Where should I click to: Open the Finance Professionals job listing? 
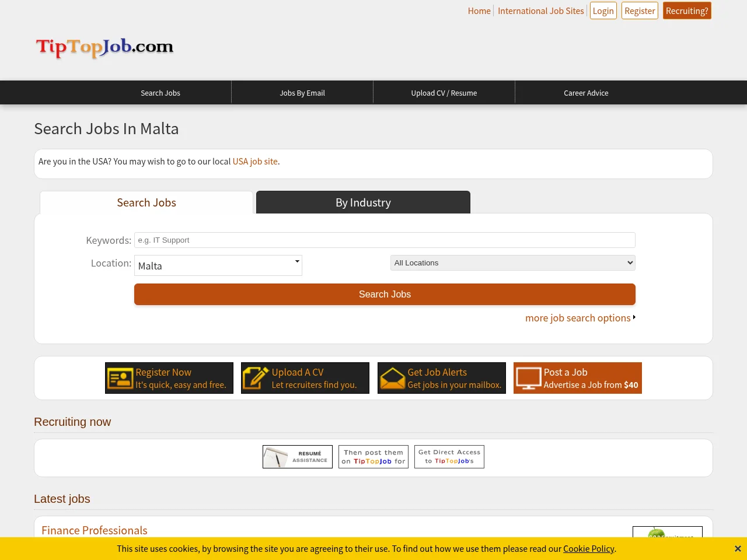point(95,530)
